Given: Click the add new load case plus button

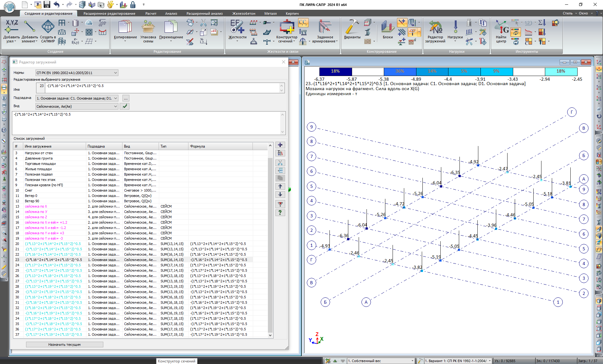Looking at the screenshot, I should (x=280, y=145).
